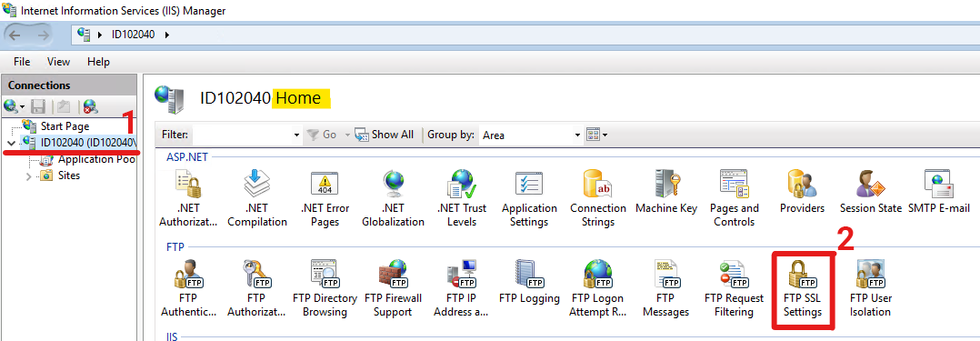Open .NET Globalization feature
The image size is (980, 341).
coord(393,197)
